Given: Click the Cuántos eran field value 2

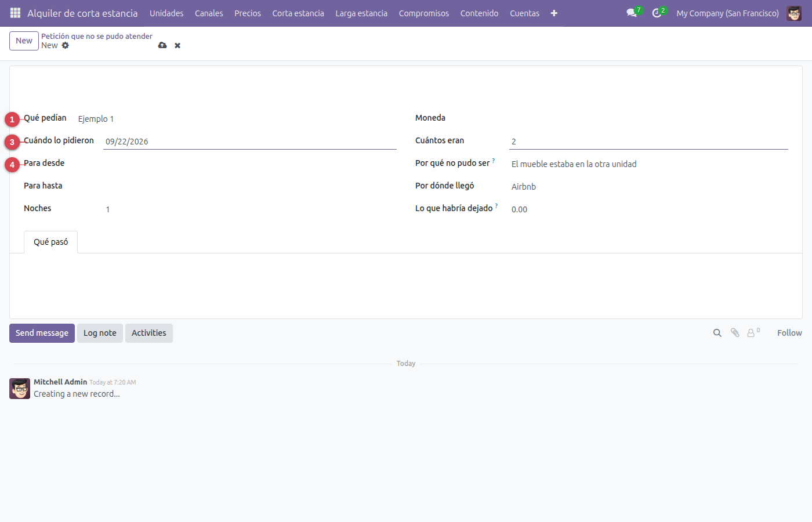Looking at the screenshot, I should (x=648, y=142).
